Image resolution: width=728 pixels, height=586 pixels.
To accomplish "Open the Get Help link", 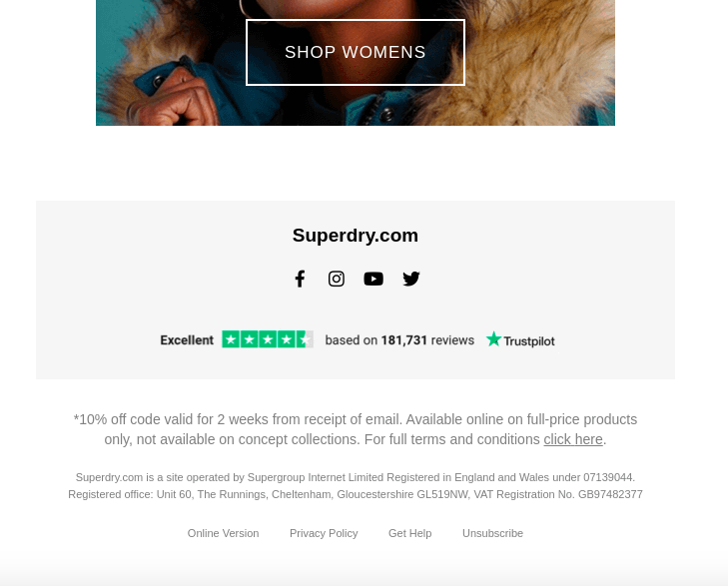I will [x=410, y=533].
